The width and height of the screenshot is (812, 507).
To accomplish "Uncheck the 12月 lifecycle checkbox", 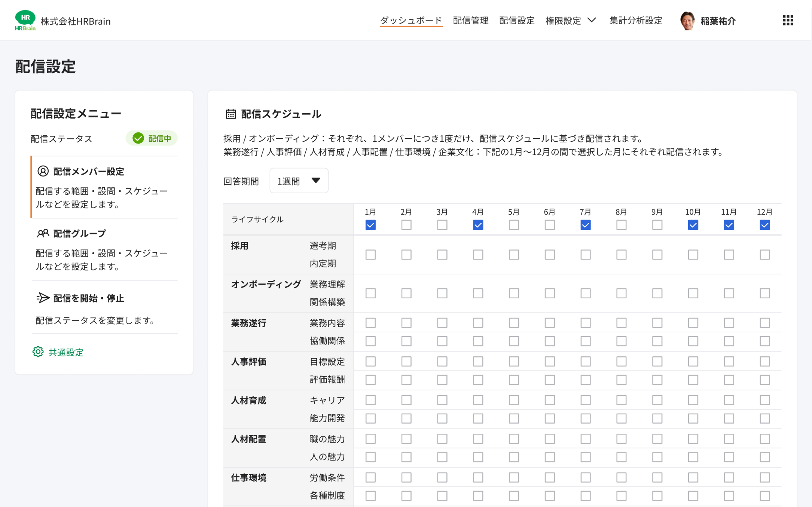I will click(x=764, y=225).
